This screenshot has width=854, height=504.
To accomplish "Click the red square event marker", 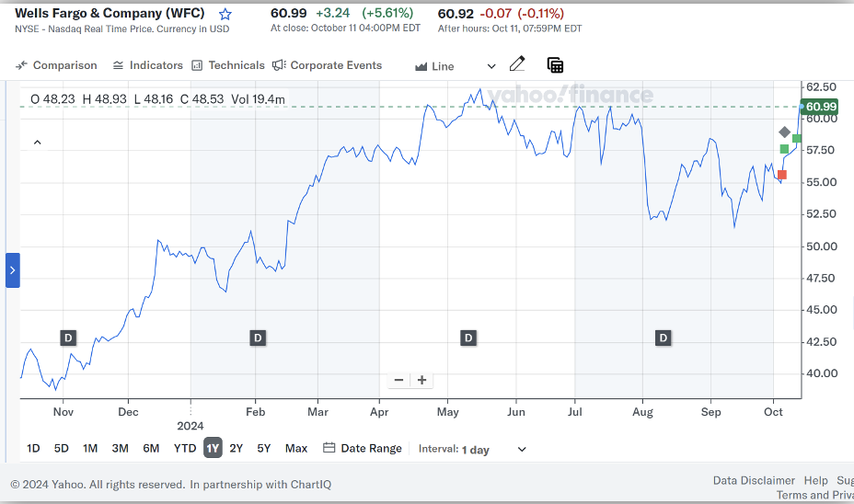I will (x=782, y=175).
